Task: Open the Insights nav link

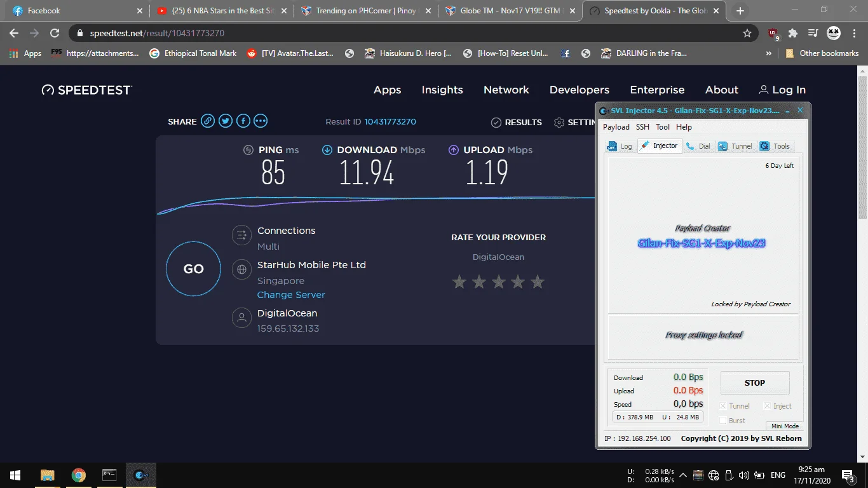Action: 442,90
